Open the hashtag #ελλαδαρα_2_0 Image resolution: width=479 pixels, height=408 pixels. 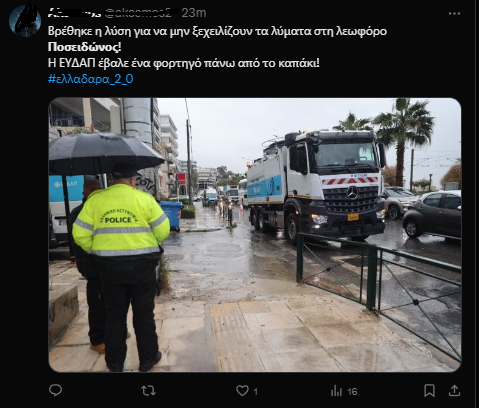tap(91, 79)
